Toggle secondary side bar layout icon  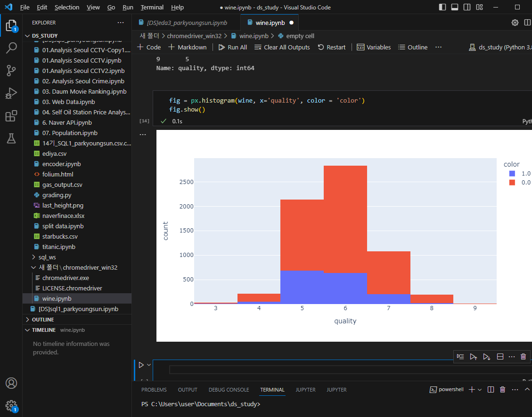[467, 7]
